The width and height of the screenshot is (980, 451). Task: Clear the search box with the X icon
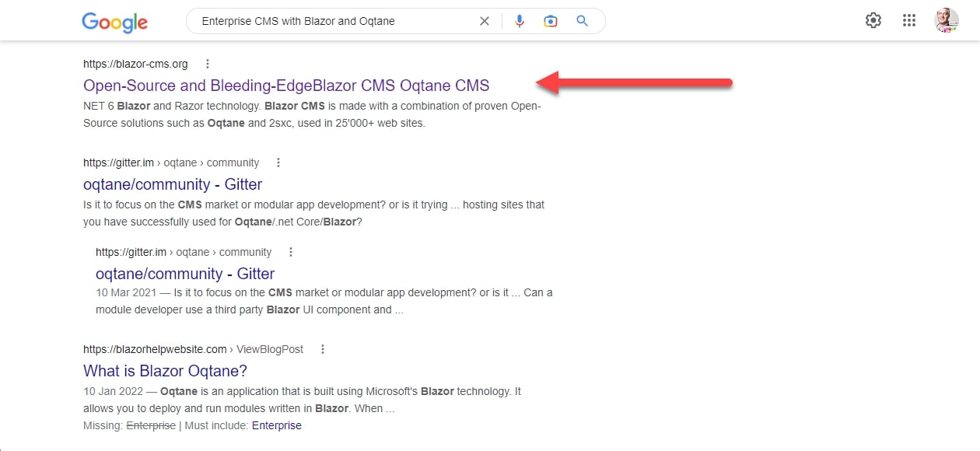point(485,21)
